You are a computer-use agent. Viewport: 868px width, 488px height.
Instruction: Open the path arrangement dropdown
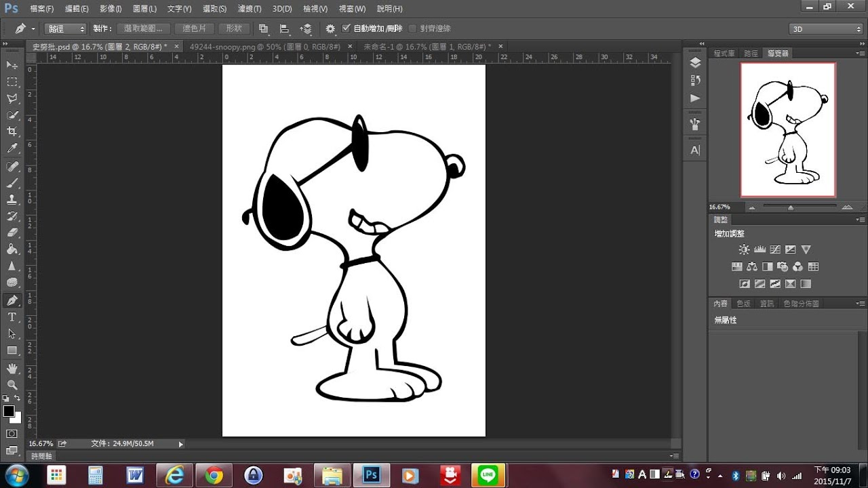click(307, 28)
